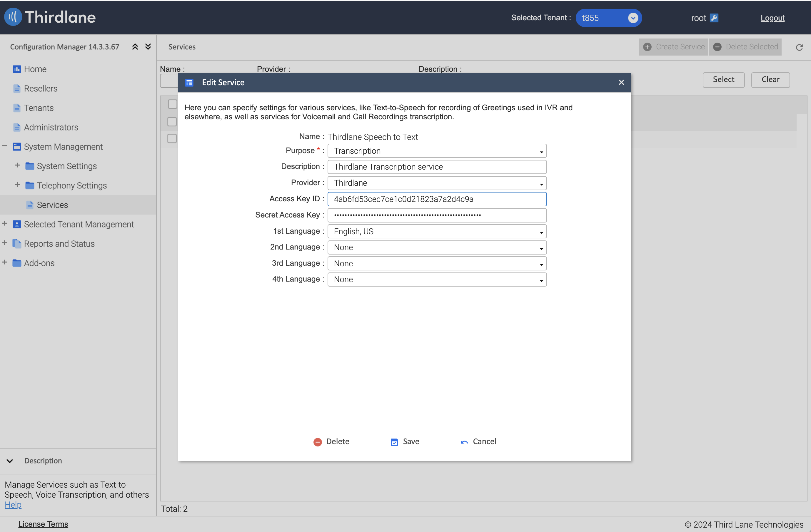Screen dimensions: 811x532
Task: Close the Edit Service dialog
Action: tap(621, 82)
